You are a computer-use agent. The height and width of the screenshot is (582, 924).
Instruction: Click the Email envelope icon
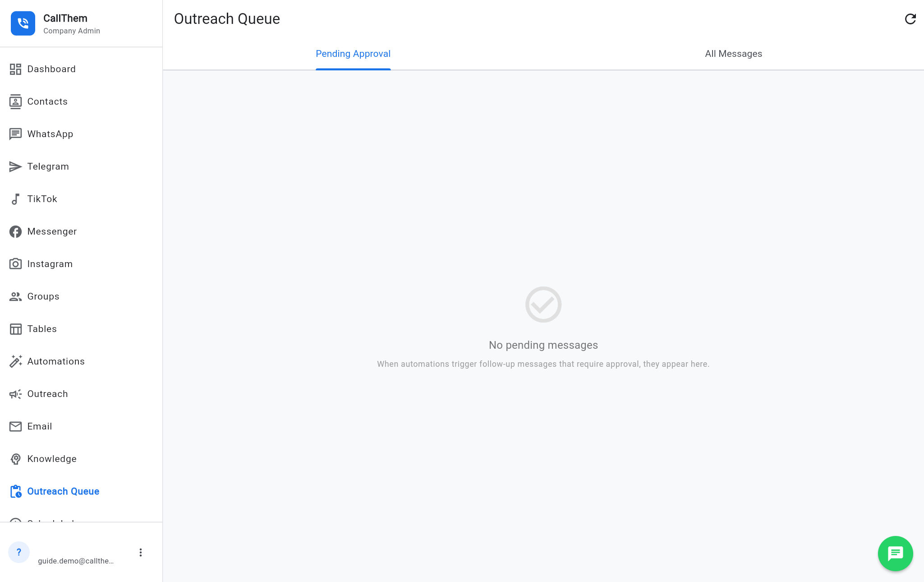click(x=15, y=426)
